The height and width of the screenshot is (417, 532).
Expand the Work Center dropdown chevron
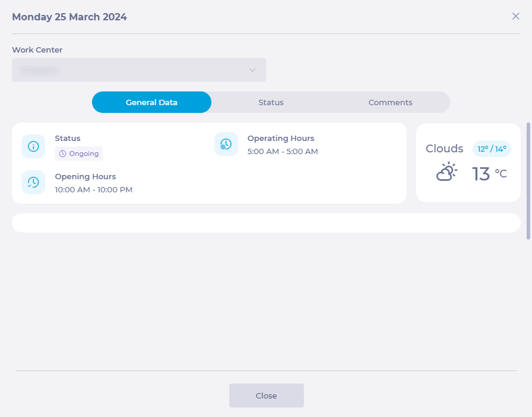click(253, 70)
